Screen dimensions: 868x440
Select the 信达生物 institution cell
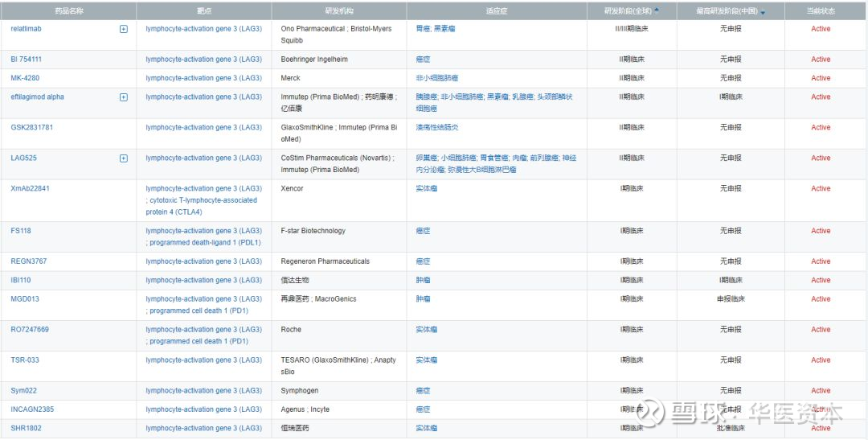339,281
